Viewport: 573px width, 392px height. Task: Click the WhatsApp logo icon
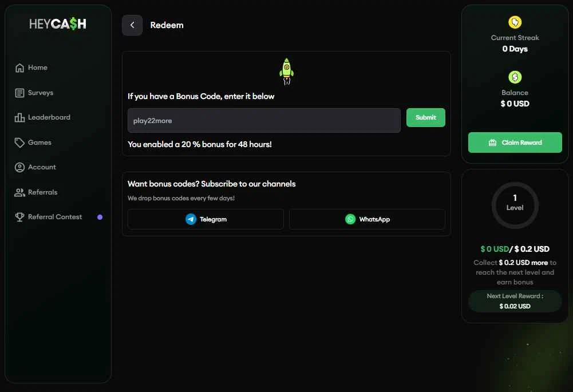pyautogui.click(x=350, y=219)
